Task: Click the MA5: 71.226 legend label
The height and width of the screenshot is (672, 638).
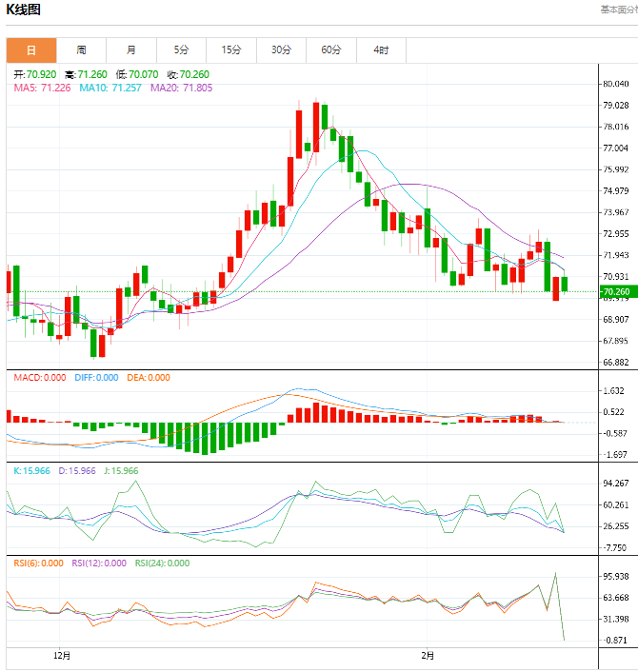Action: point(42,88)
